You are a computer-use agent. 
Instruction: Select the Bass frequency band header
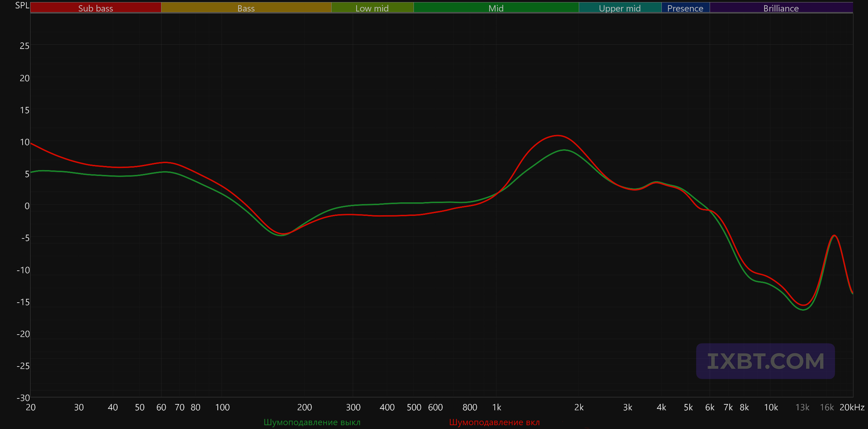point(246,8)
